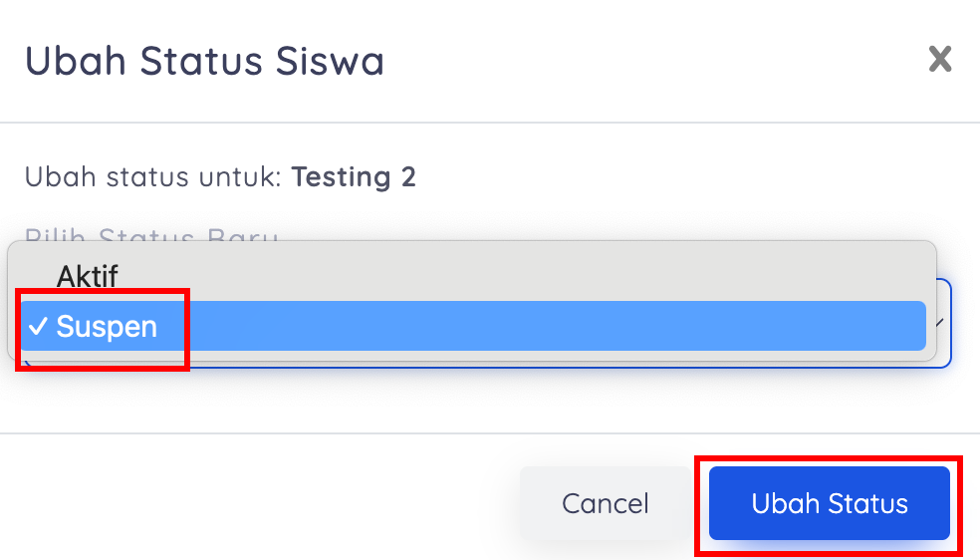
Task: Click the status select arrow at right edge
Action: pos(940,323)
